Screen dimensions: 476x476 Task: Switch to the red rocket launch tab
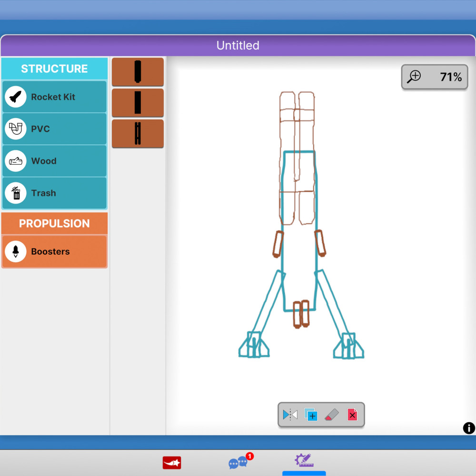pyautogui.click(x=172, y=463)
